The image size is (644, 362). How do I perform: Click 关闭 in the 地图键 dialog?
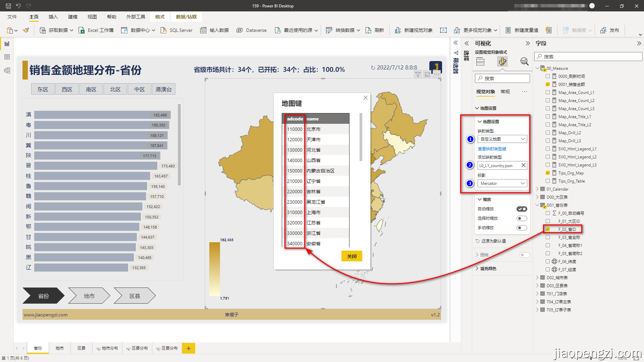coord(352,256)
